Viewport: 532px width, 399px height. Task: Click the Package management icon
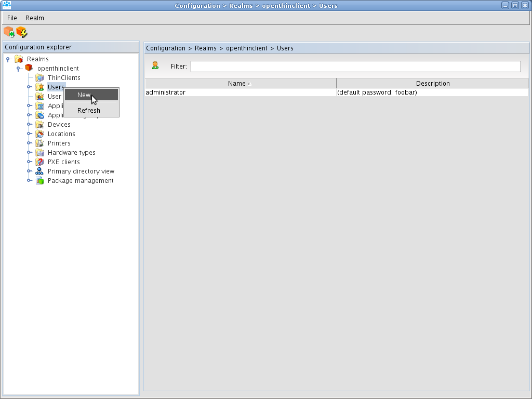pos(39,181)
